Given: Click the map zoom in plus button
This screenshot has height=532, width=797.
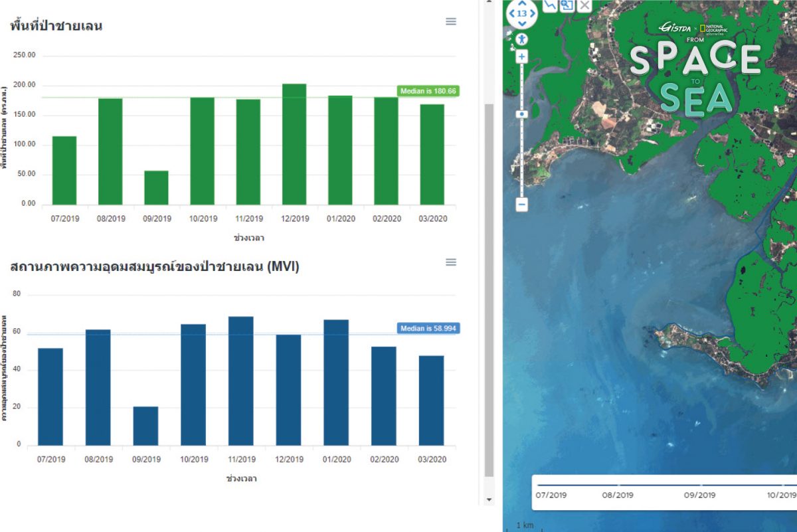Looking at the screenshot, I should click(522, 57).
